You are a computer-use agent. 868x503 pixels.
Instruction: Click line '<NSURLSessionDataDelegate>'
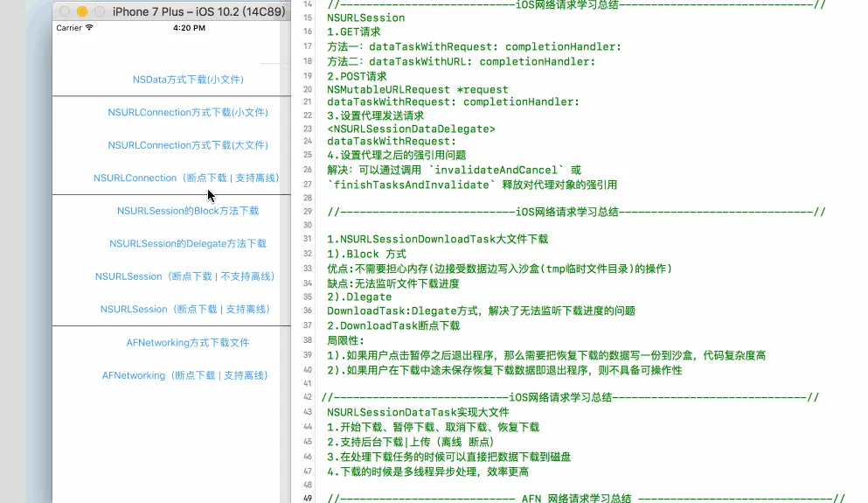click(412, 129)
